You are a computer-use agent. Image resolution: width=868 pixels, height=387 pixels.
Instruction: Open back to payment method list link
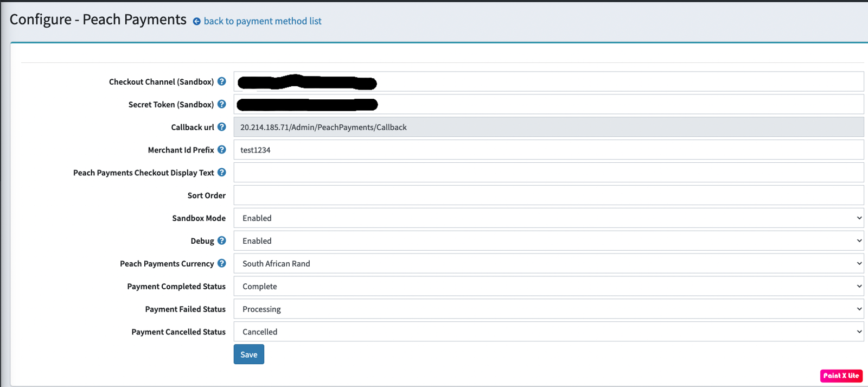coord(263,21)
